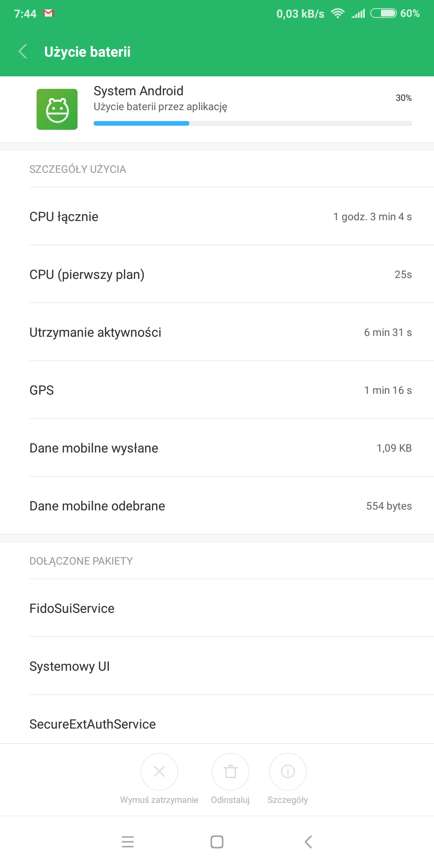Tap the 'Utrzymanie aktywności' row

(x=217, y=332)
